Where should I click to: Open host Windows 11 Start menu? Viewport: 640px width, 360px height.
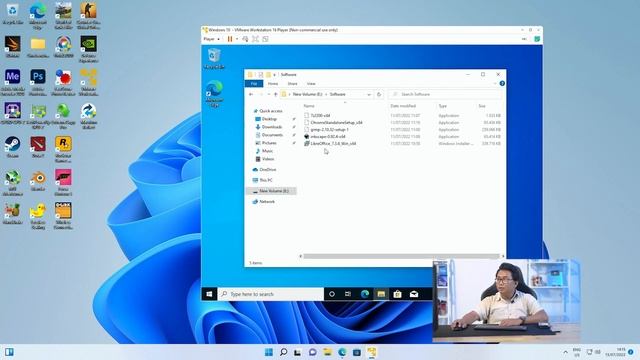269,352
